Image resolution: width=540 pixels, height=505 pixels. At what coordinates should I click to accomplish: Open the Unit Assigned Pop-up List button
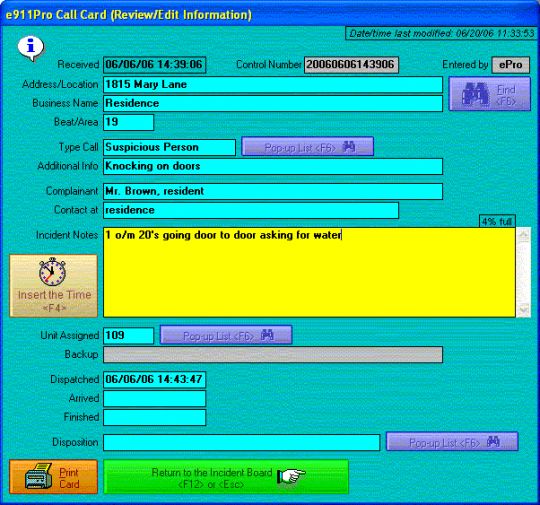[226, 335]
